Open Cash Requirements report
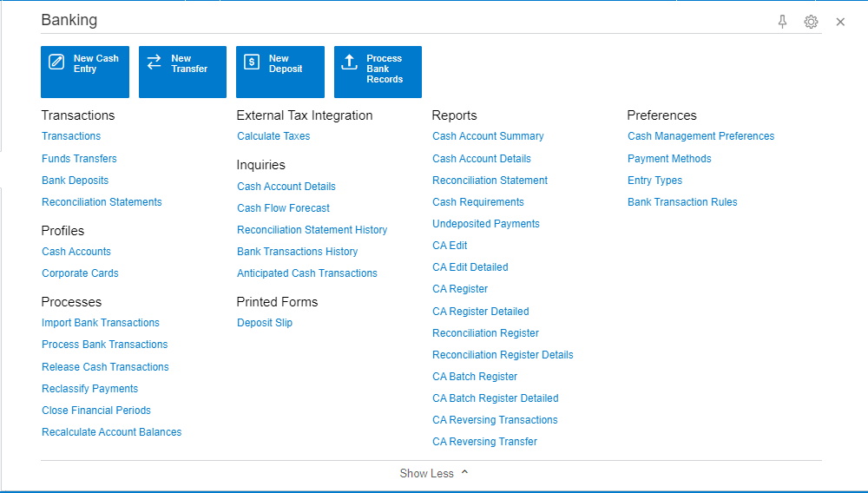The width and height of the screenshot is (868, 493). coord(478,202)
